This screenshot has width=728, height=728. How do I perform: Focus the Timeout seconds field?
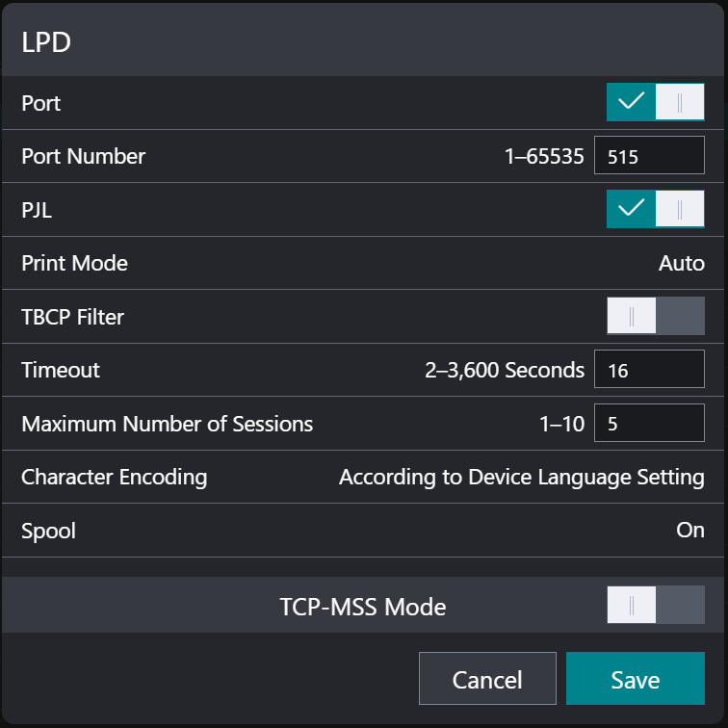649,370
